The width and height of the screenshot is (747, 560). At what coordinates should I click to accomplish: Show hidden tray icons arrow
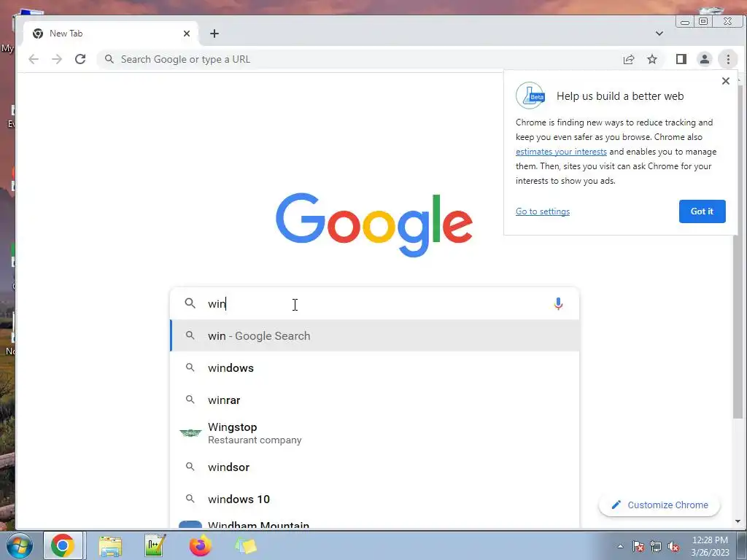620,546
